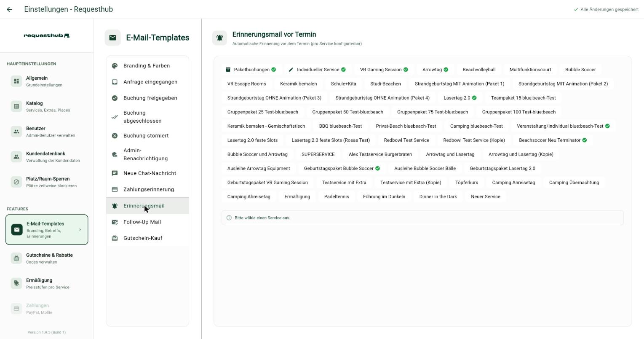Click the Katalog list icon
This screenshot has width=644, height=339.
pyautogui.click(x=16, y=106)
